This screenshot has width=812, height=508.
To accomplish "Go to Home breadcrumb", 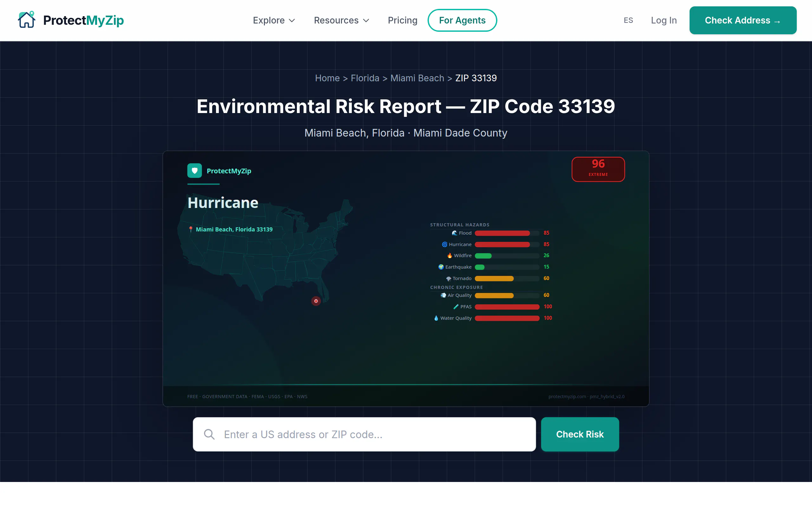I will [x=327, y=78].
